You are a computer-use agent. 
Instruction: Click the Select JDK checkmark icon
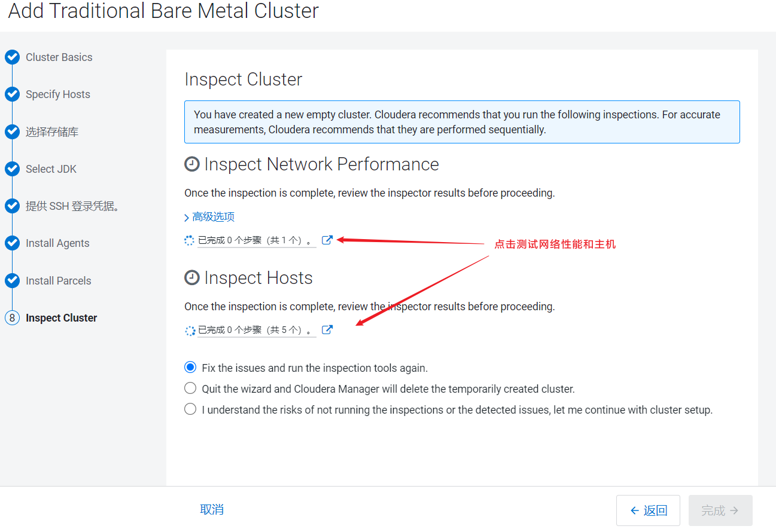coord(12,169)
